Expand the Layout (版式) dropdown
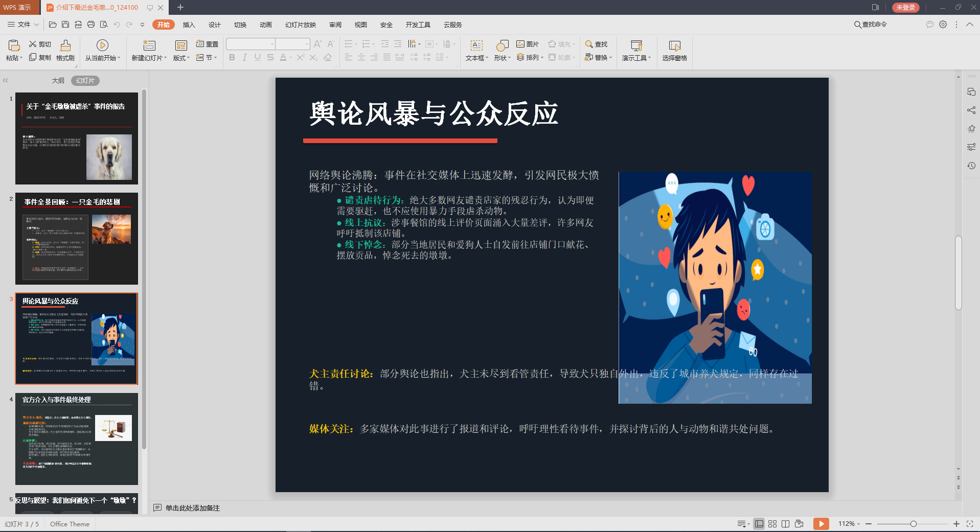 [x=181, y=58]
